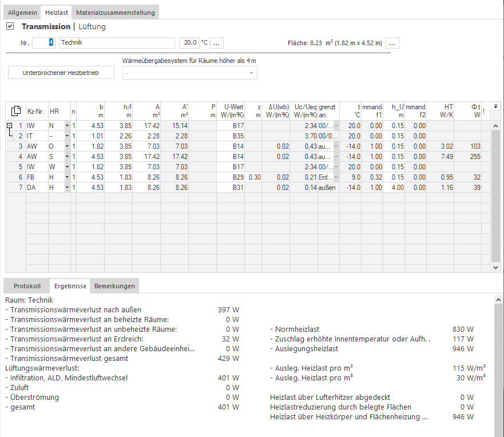Click U-Wert cell B31 in row 7

pyautogui.click(x=231, y=188)
